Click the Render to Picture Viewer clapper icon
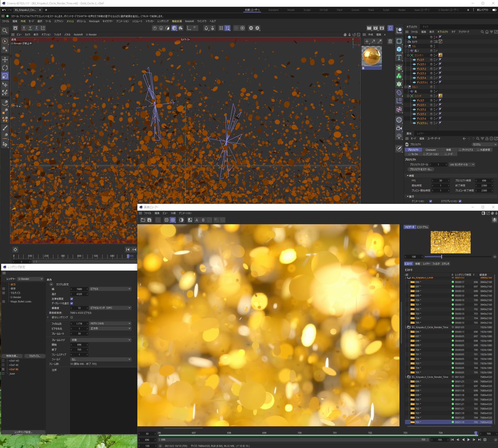This screenshot has height=448, width=498. (x=375, y=28)
